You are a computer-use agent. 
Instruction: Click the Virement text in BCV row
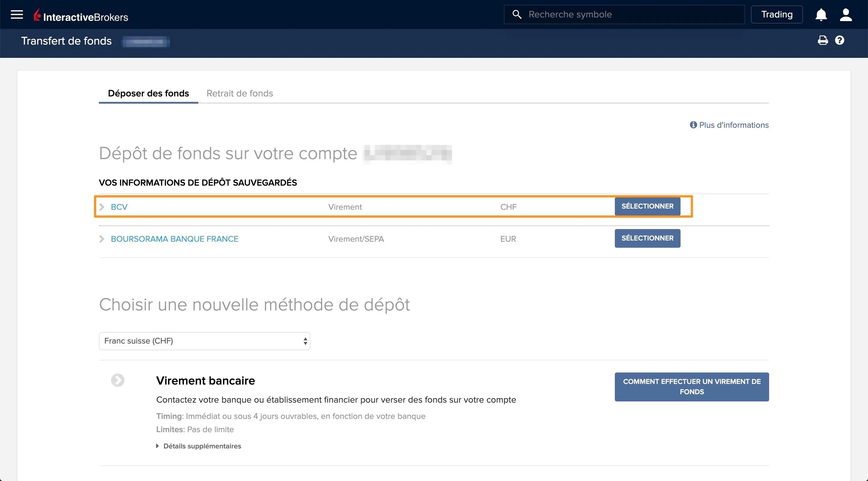[345, 207]
